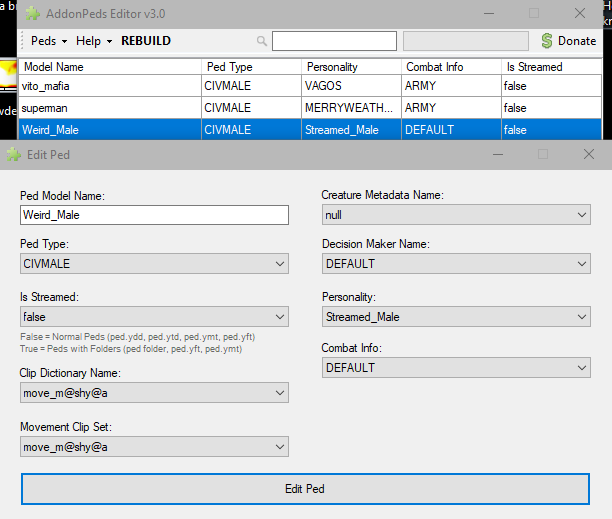Select the vito_mafia row
The height and width of the screenshot is (519, 612).
pos(310,86)
